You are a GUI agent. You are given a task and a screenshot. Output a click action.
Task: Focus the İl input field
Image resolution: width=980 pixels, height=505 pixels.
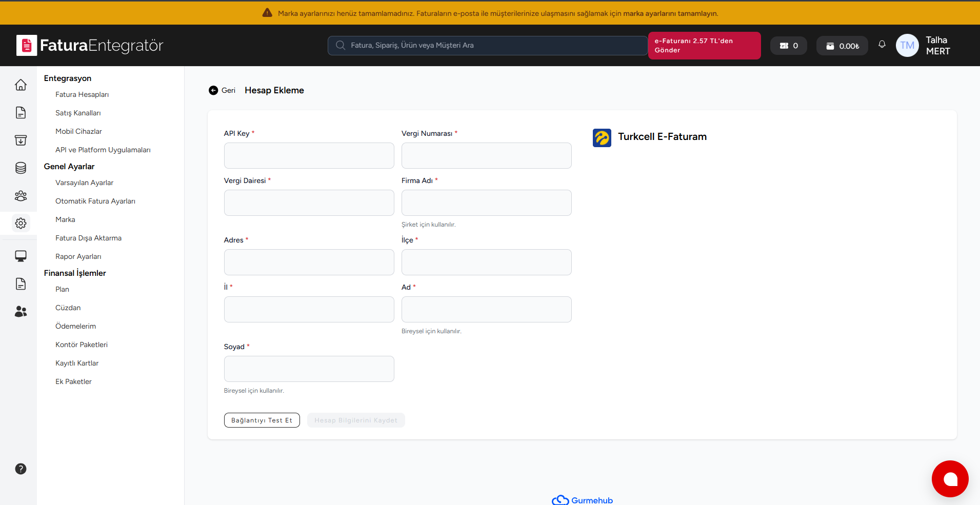pos(309,309)
